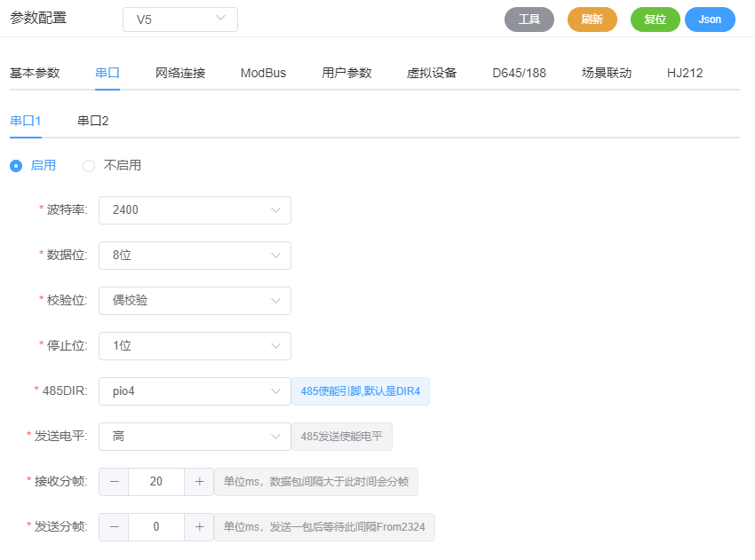The image size is (755, 560).
Task: Open the 波特率 dropdown showing 2400
Action: [x=195, y=210]
